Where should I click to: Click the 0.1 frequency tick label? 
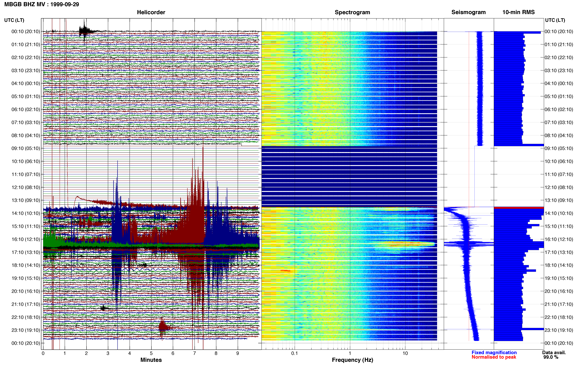click(x=295, y=353)
